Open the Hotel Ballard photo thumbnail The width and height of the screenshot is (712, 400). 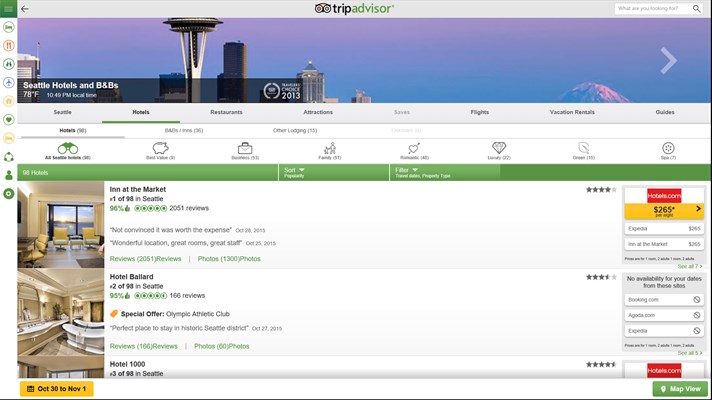coord(60,312)
